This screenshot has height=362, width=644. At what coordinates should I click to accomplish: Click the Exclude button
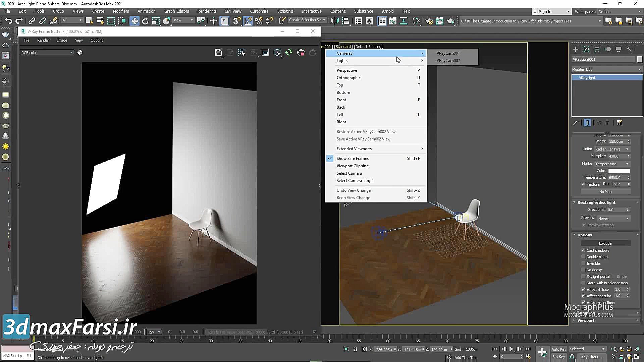coord(605,243)
